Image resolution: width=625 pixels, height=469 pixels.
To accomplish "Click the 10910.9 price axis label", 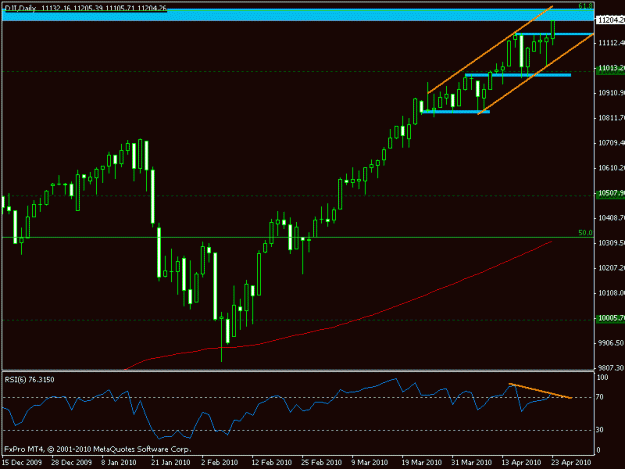I will [611, 93].
